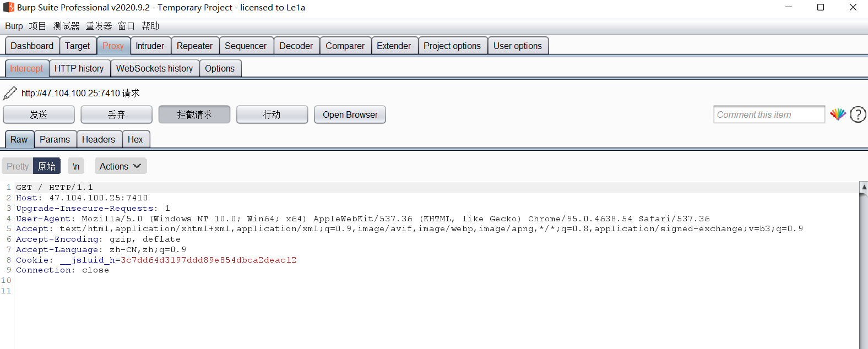
Task: Click the Connection: close line
Action: coord(62,270)
